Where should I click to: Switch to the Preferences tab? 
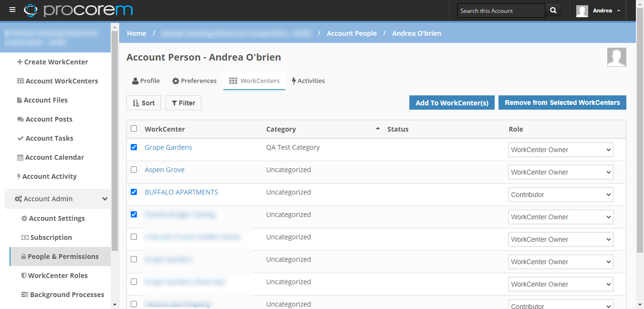point(194,81)
